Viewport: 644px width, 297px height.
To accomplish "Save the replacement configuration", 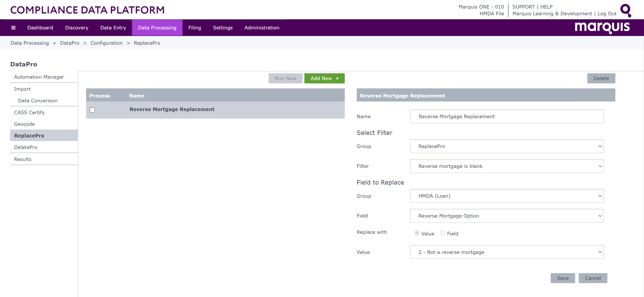I will pos(563,278).
